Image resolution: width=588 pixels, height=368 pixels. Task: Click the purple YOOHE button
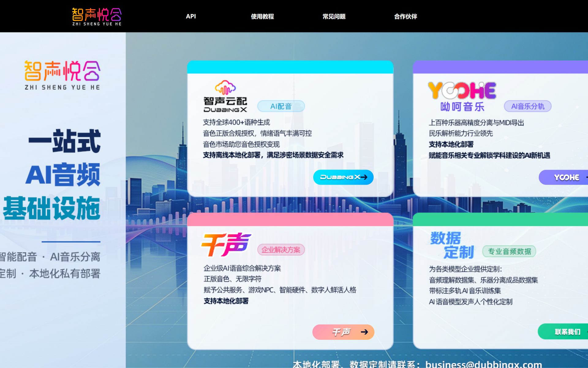[563, 177]
